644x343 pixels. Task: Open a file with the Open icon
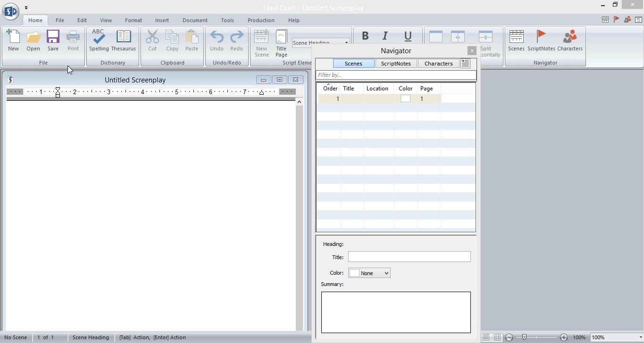tap(33, 41)
